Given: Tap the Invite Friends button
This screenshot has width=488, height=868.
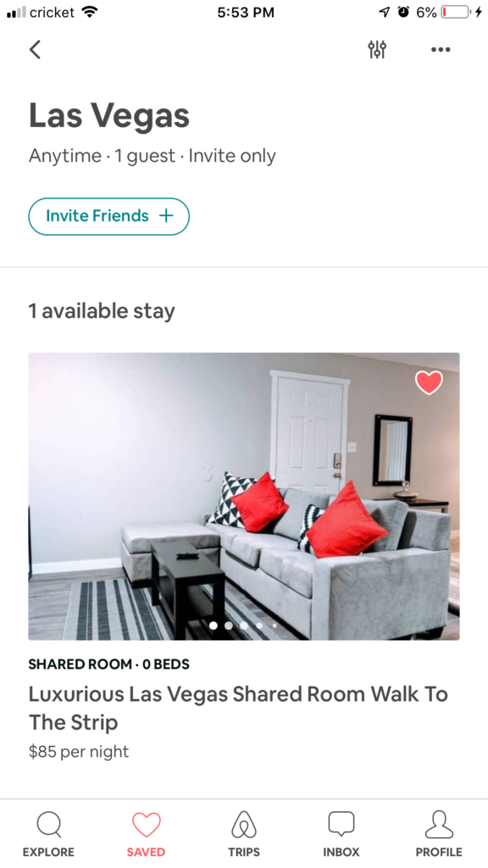Looking at the screenshot, I should 109,216.
